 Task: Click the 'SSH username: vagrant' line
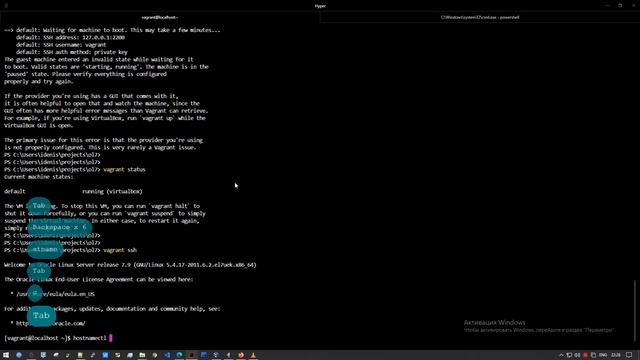click(61, 45)
